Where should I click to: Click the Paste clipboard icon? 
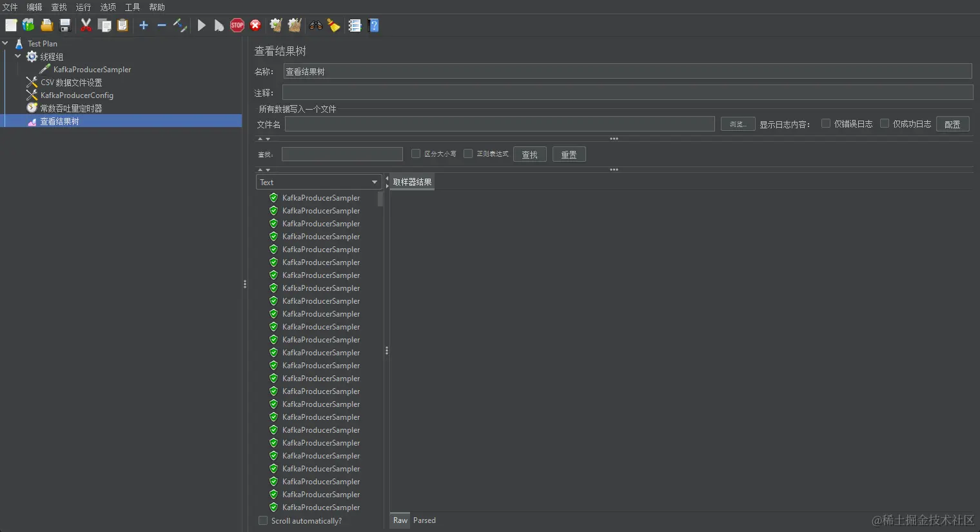[122, 25]
